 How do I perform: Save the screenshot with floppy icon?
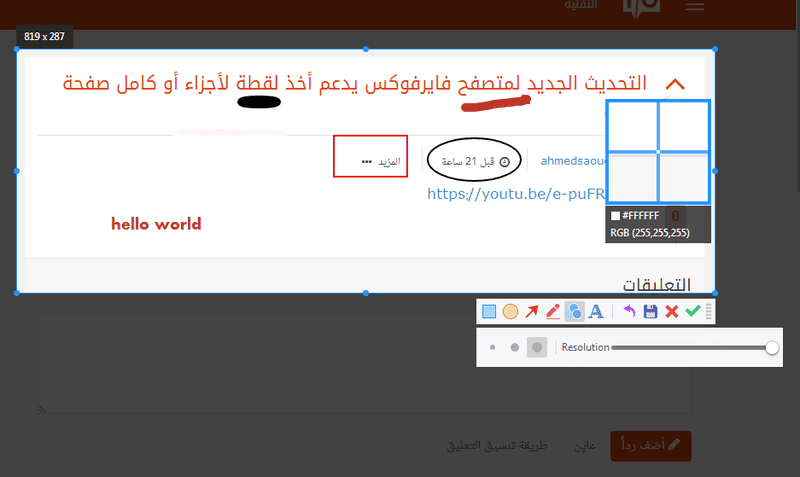[650, 311]
